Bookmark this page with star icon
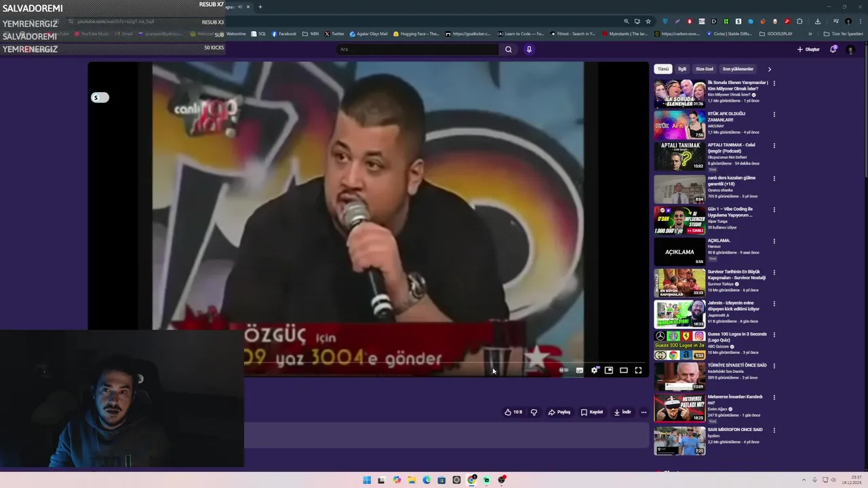Screen dimensions: 868x488 click(648, 21)
